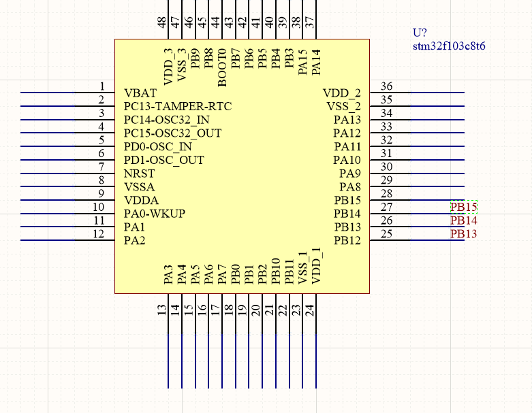Select pin number 13 designator

point(162,310)
